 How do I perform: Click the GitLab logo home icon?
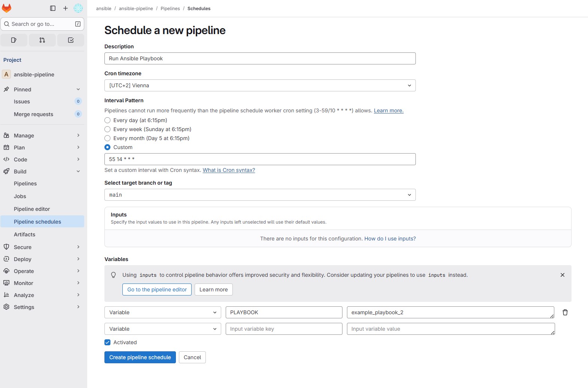(x=7, y=8)
